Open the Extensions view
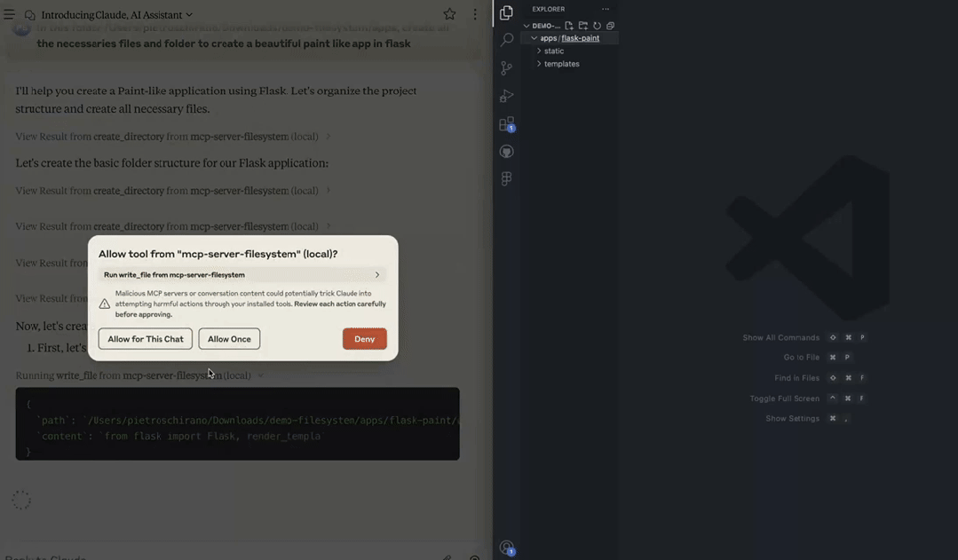 click(x=506, y=124)
